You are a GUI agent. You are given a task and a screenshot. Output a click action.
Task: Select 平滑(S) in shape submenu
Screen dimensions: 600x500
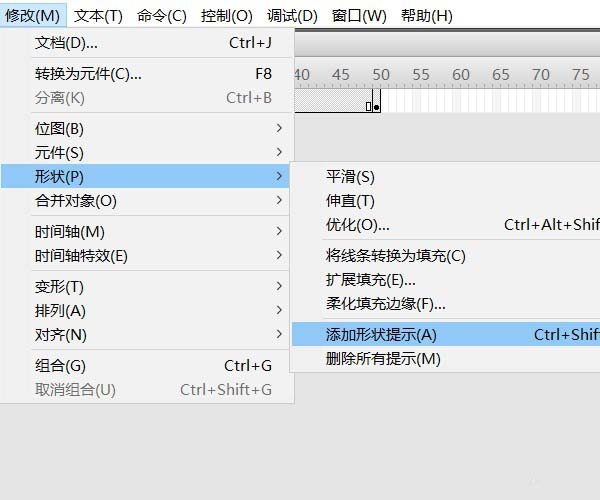click(x=446, y=177)
